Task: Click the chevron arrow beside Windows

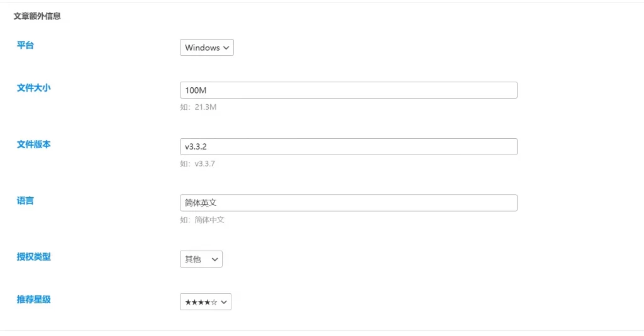Action: click(226, 48)
